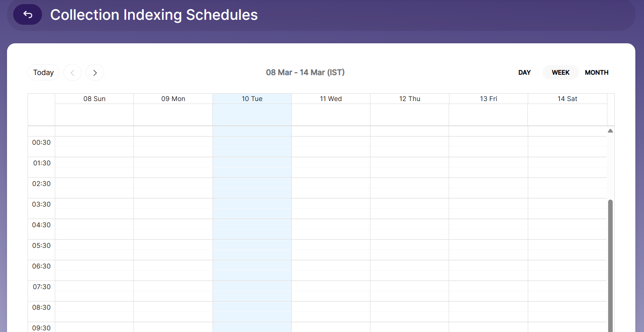Image resolution: width=644 pixels, height=332 pixels.
Task: Select the 12 Thu slot at 05:30
Action: click(x=410, y=245)
